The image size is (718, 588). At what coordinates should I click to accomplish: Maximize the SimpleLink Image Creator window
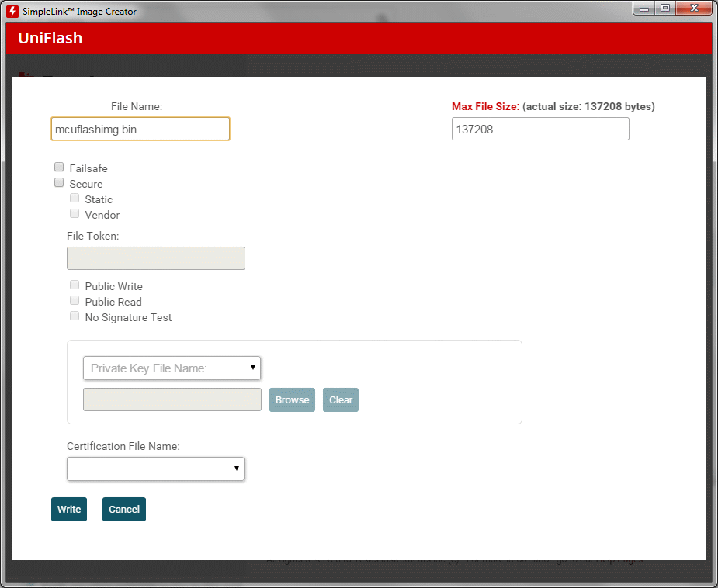(665, 9)
